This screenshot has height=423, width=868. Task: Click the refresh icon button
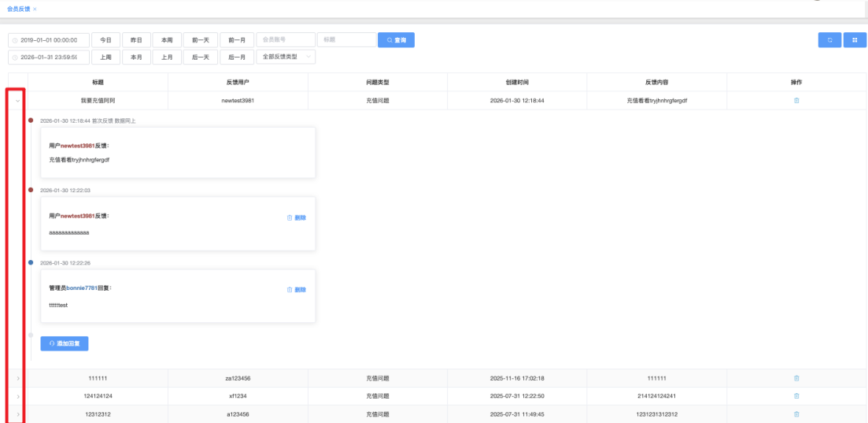[829, 40]
